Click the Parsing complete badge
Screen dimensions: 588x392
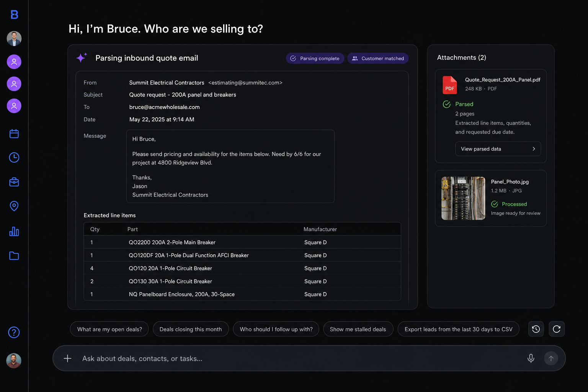(315, 59)
